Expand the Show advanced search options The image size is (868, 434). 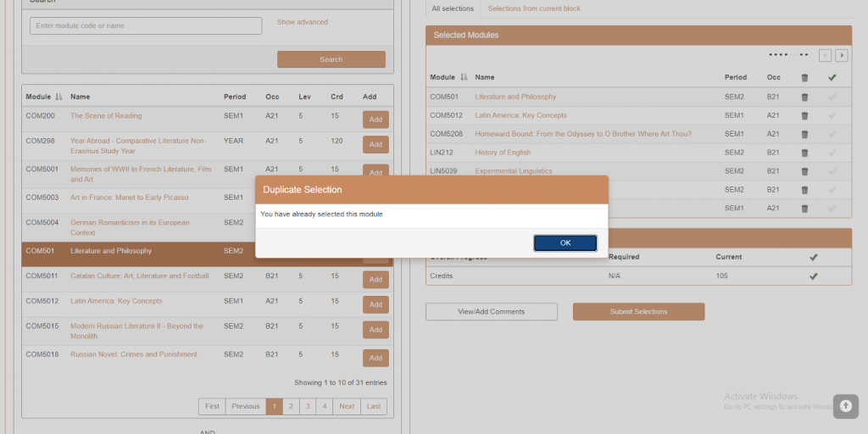click(302, 22)
